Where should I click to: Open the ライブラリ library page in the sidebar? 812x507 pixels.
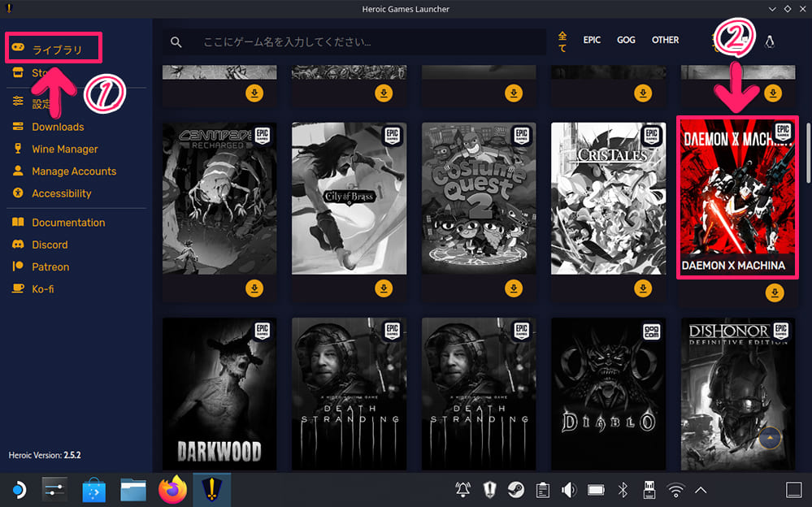point(54,49)
